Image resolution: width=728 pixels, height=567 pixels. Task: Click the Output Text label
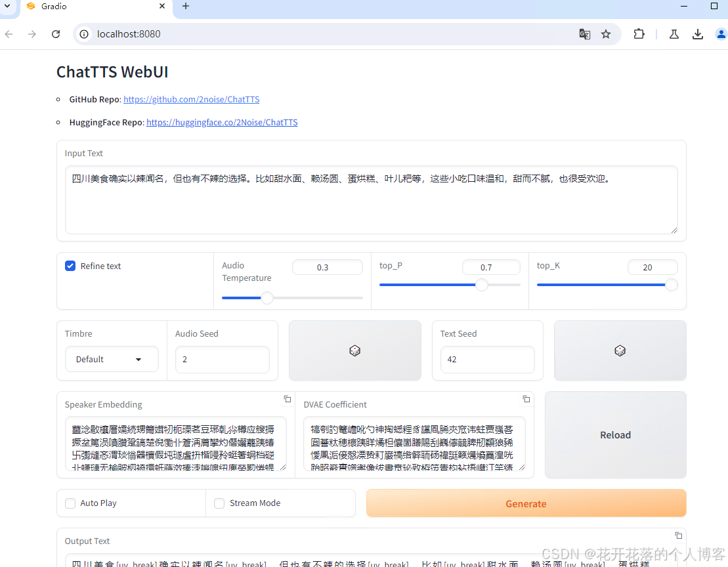click(87, 541)
